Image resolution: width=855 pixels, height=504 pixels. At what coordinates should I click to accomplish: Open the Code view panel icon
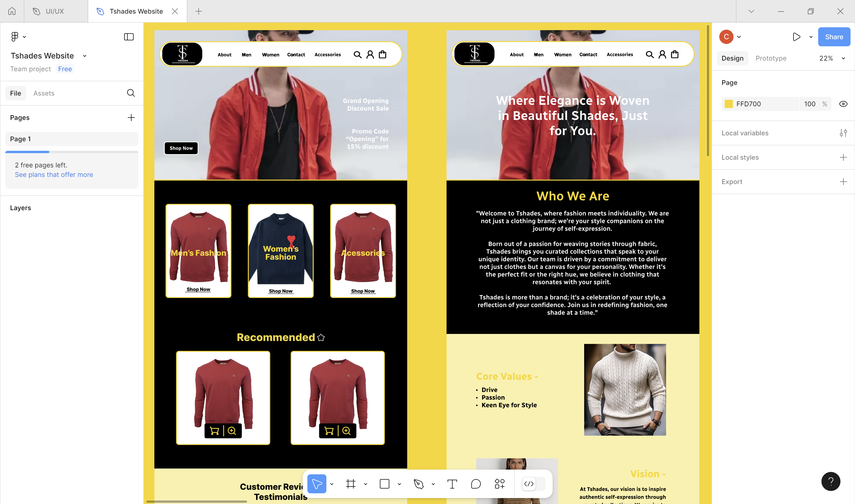(529, 484)
